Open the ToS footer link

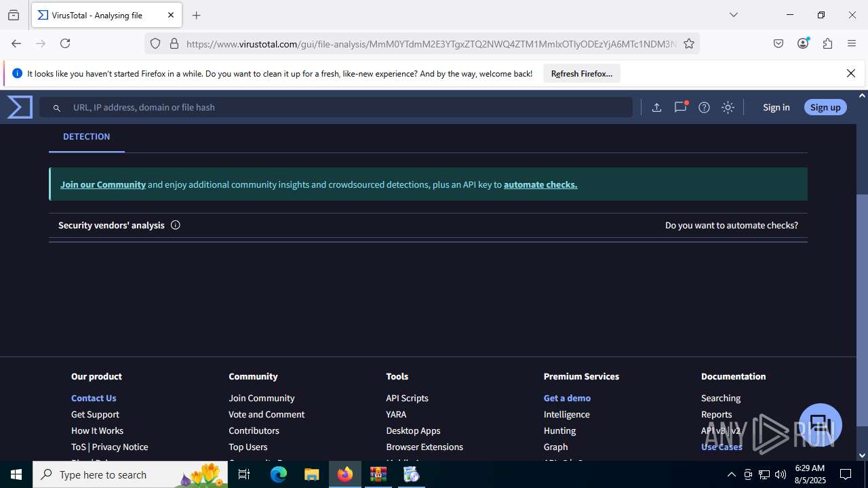79,447
